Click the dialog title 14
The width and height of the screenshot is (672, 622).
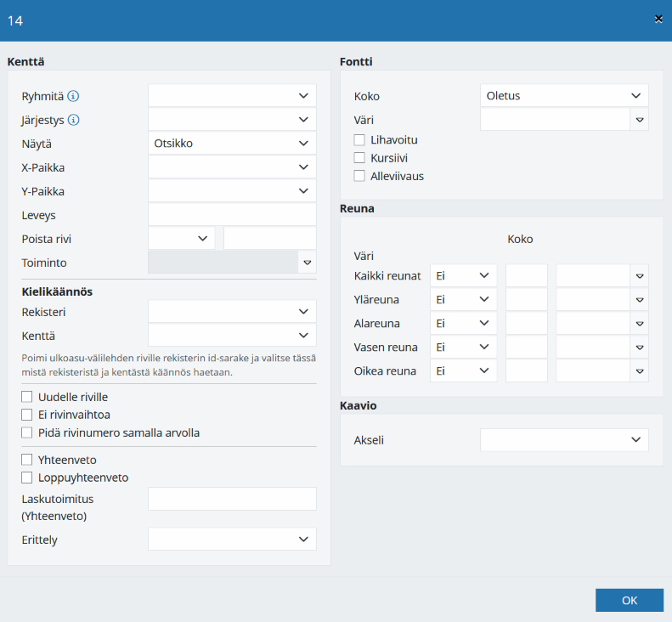point(15,20)
